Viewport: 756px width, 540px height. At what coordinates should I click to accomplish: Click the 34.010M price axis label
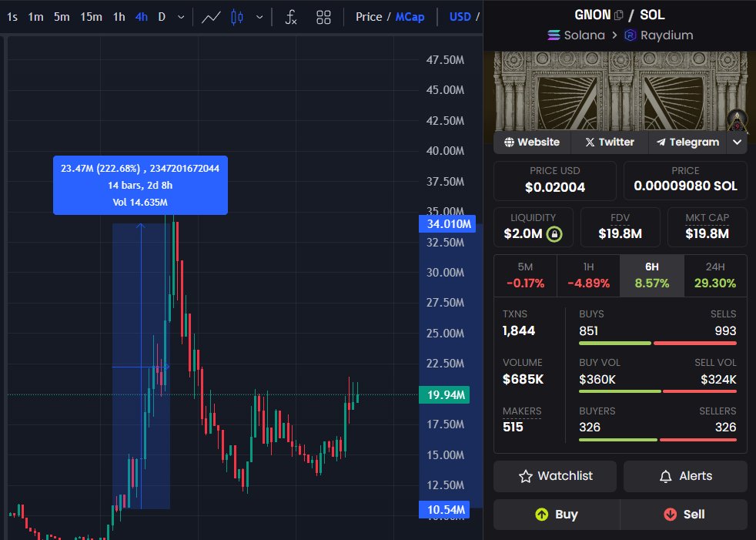click(x=447, y=224)
